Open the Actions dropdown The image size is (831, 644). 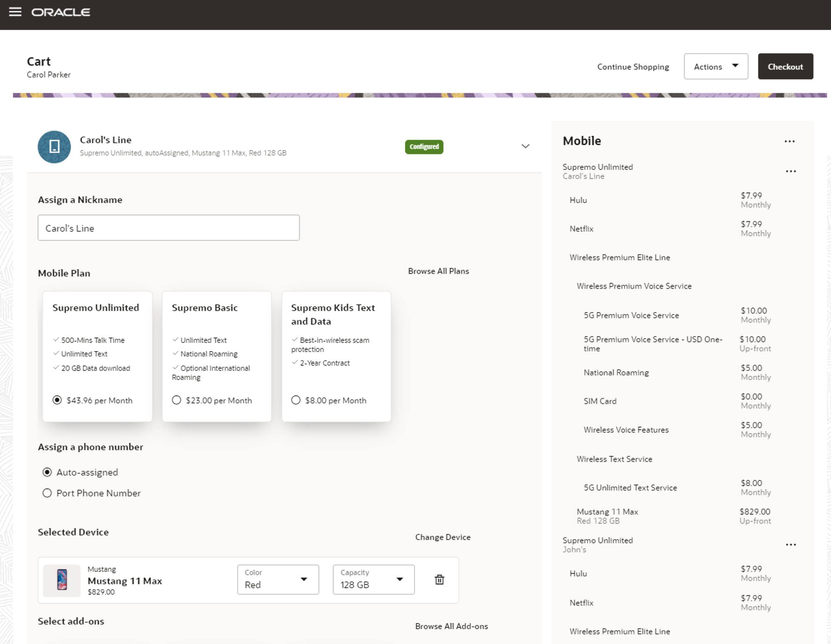point(716,66)
